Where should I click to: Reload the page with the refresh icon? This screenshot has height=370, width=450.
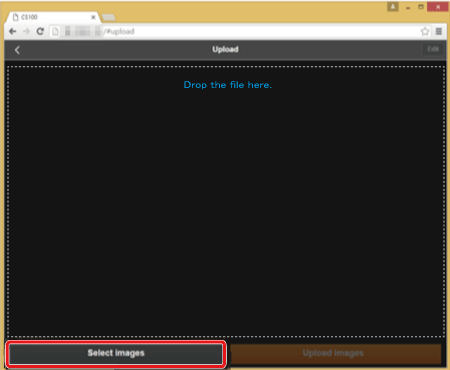(40, 31)
